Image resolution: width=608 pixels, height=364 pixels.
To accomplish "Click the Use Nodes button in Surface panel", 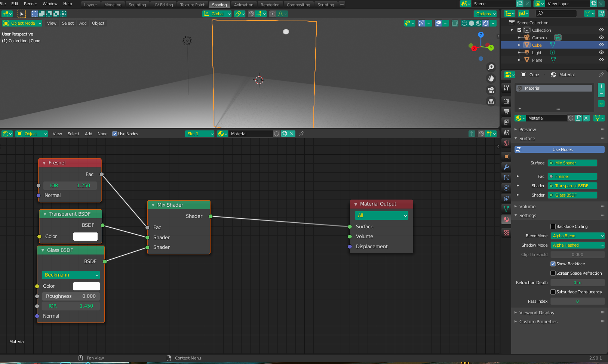I will (x=559, y=149).
